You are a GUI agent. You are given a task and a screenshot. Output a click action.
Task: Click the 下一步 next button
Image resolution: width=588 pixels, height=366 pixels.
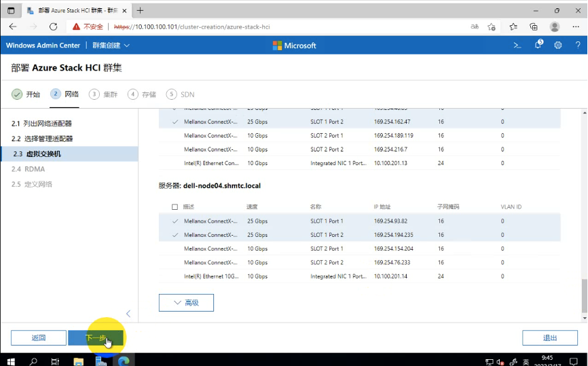(96, 338)
